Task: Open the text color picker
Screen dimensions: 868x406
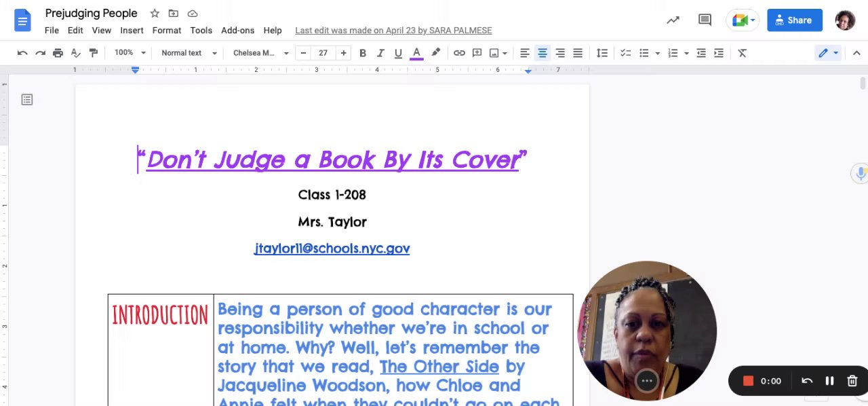Action: 416,53
